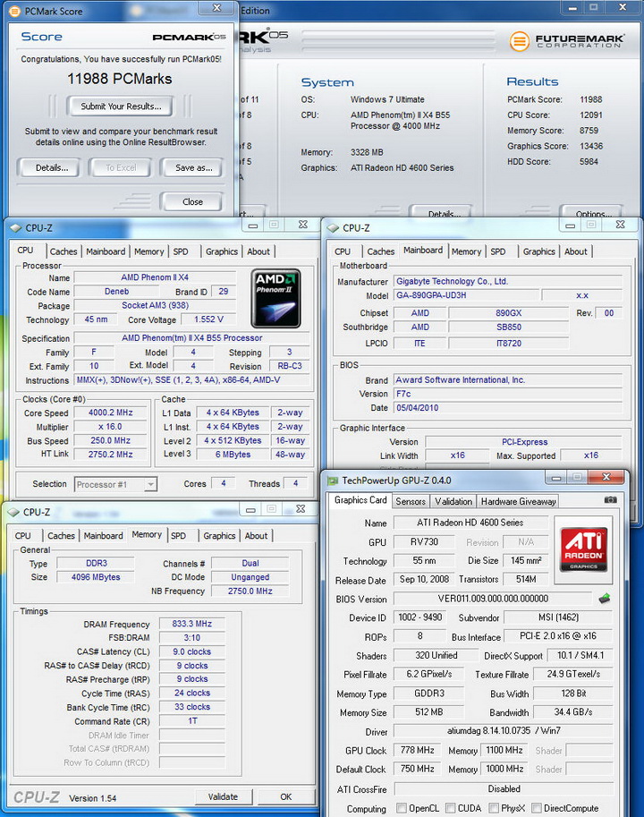Open SPD tab in bottom CPU-Z memory window
The width and height of the screenshot is (644, 817).
(179, 536)
